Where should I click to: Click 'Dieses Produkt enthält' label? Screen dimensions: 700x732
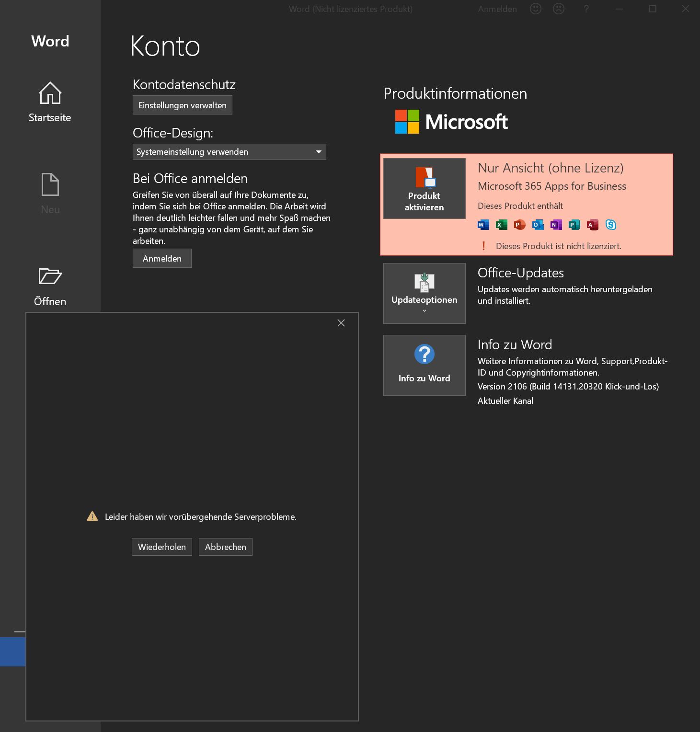pos(520,206)
